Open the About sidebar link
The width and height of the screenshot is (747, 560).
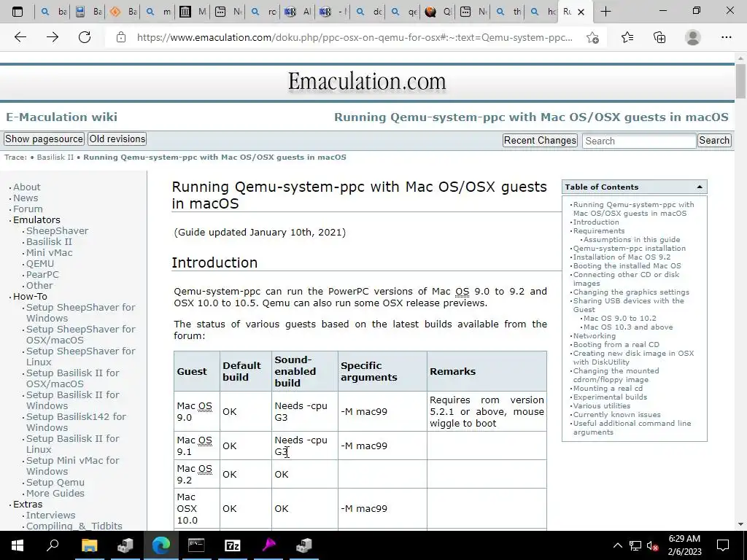tap(27, 187)
